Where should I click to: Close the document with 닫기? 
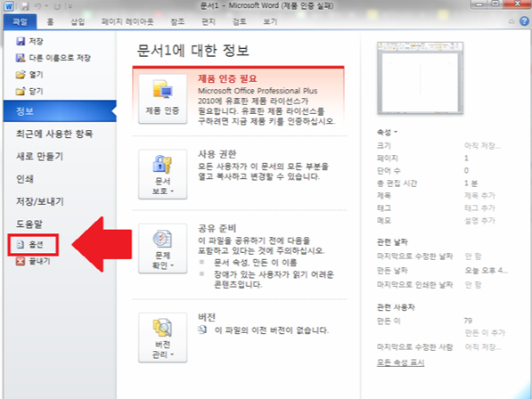pyautogui.click(x=30, y=91)
